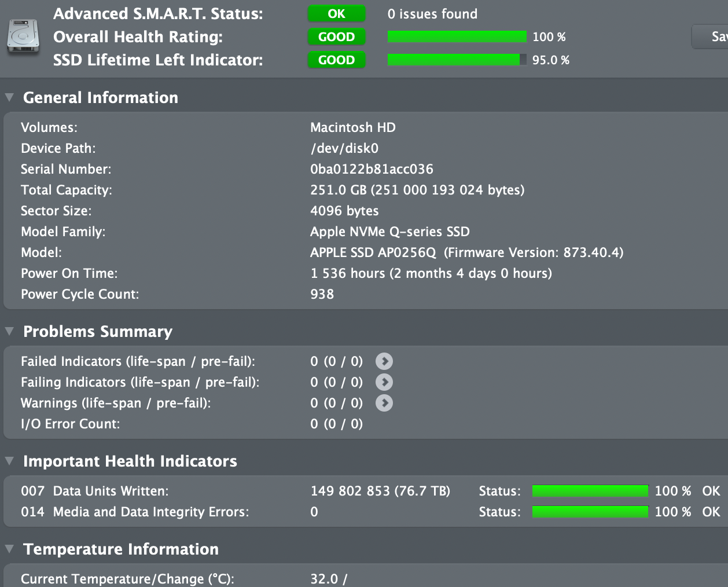
Task: Collapse the Important Health Indicators section
Action: (x=9, y=461)
